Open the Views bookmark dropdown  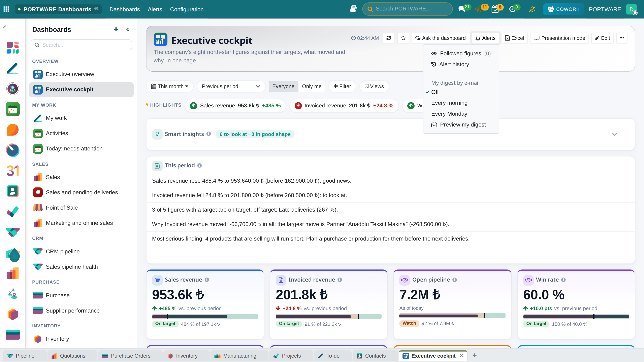pos(374,86)
